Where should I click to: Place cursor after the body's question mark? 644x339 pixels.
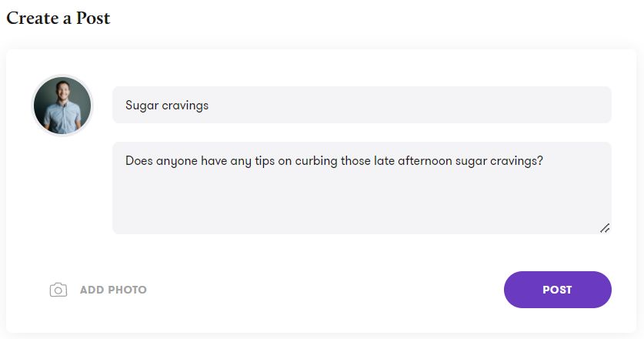(543, 161)
